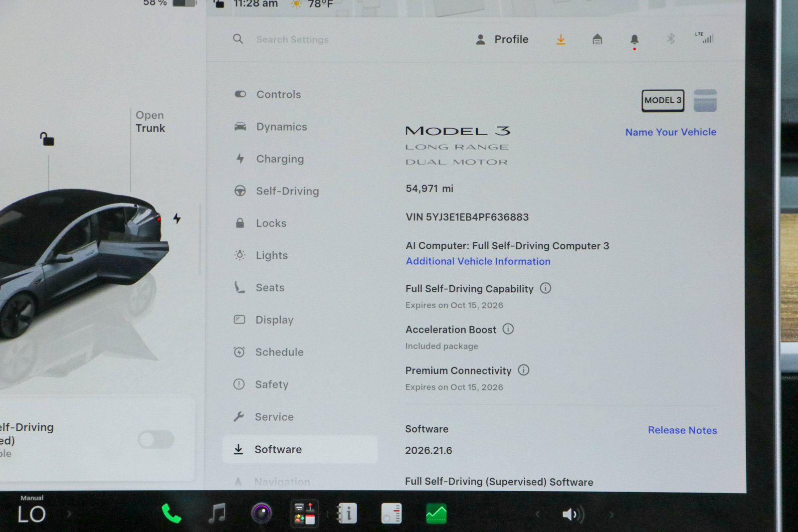Viewport: 798px width, 532px height.
Task: Open the Locks settings menu
Action: [260, 223]
